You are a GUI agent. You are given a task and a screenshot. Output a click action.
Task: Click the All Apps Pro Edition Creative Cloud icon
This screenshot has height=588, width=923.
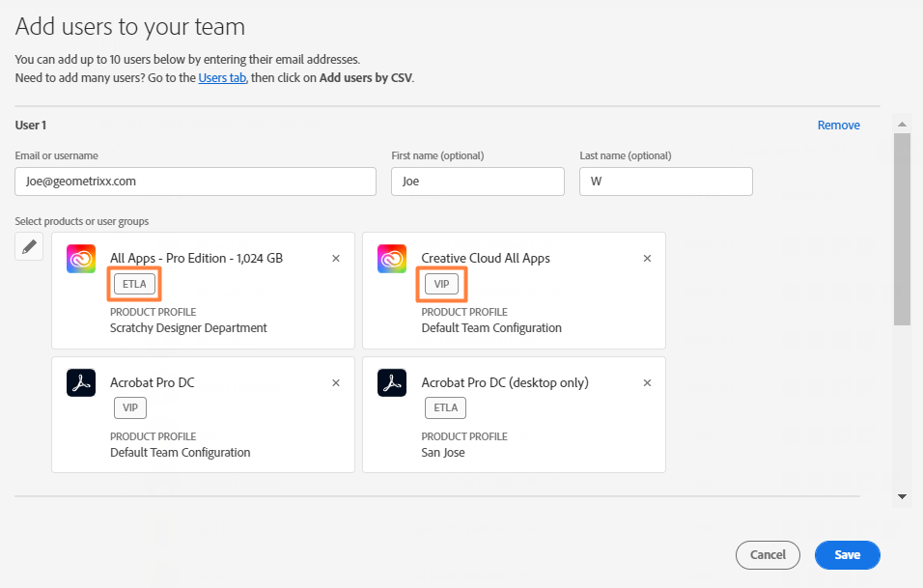pos(81,259)
